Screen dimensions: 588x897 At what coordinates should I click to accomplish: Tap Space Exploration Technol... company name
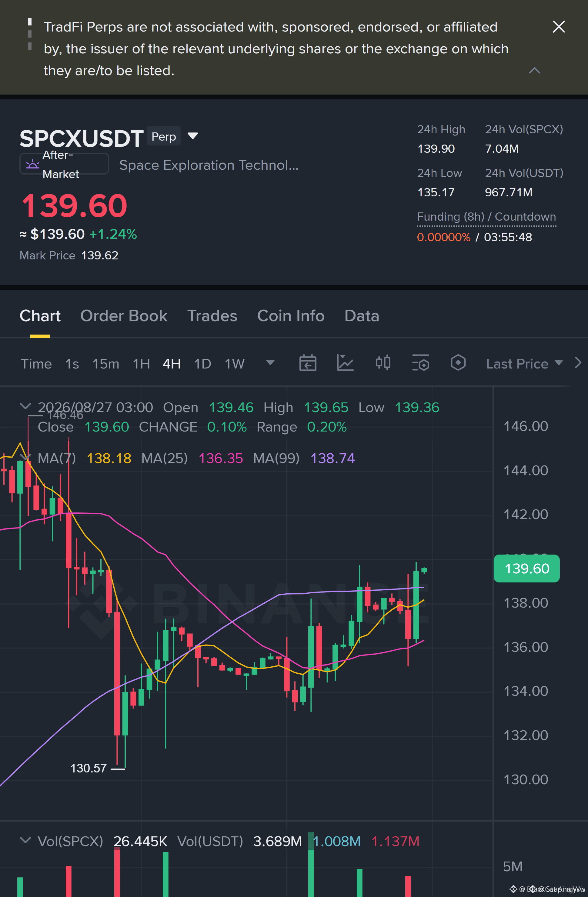coord(209,165)
